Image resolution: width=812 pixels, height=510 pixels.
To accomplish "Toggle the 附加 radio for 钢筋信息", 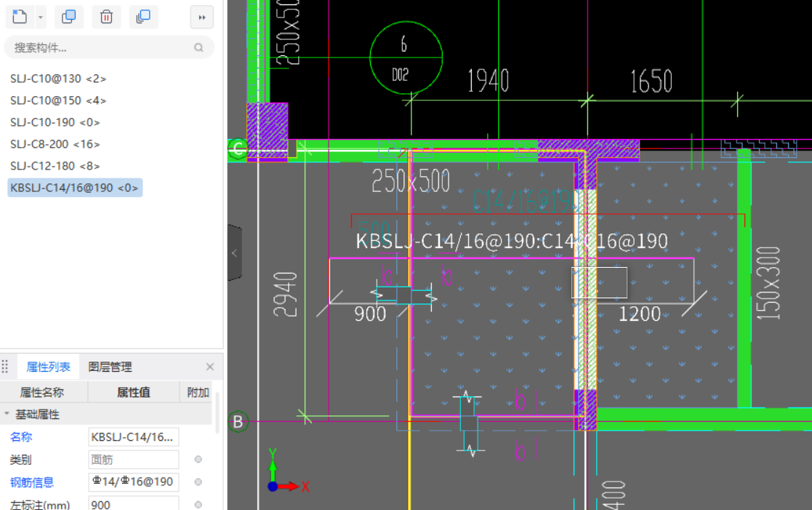I will tap(198, 482).
